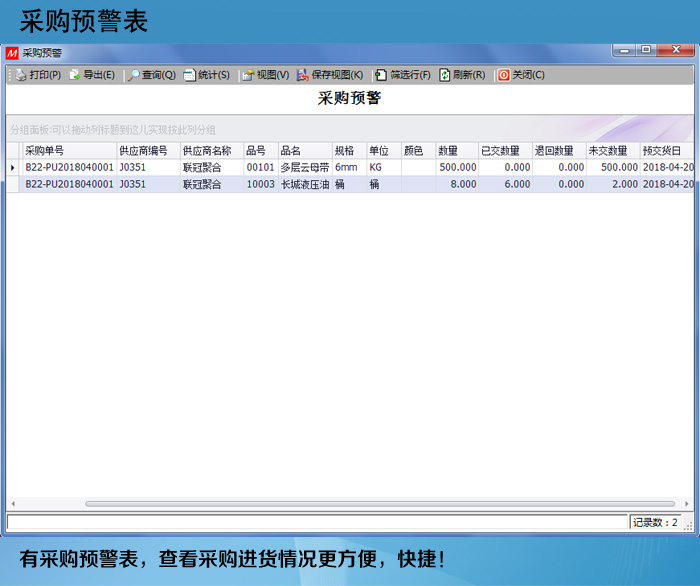
Task: Click the Save View (保存视图) icon
Action: pyautogui.click(x=303, y=75)
